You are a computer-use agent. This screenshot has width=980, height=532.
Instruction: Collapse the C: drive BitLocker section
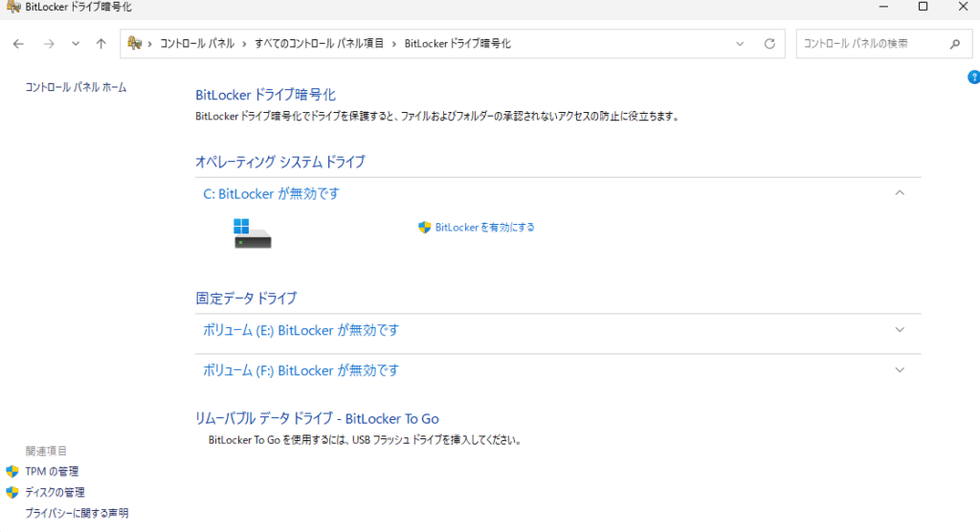pos(900,193)
